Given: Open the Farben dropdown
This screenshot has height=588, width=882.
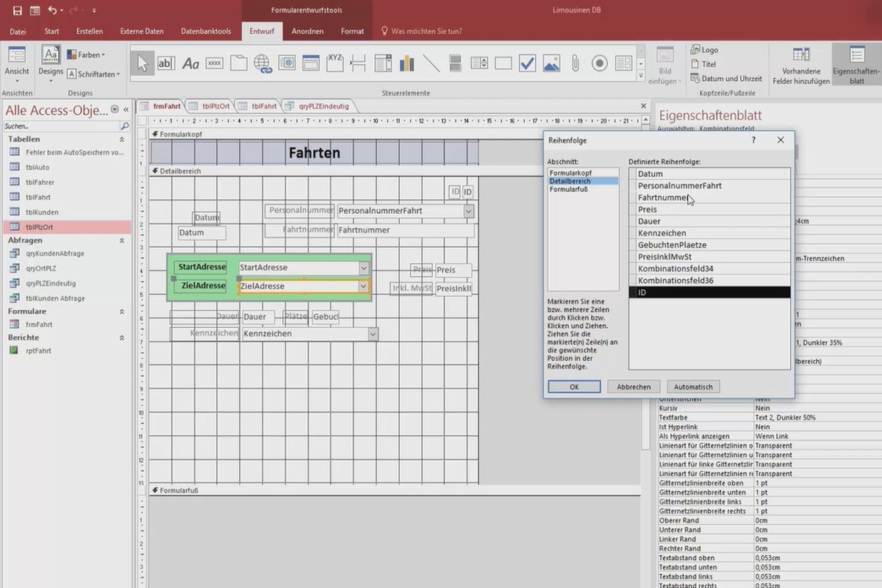Looking at the screenshot, I should 86,54.
